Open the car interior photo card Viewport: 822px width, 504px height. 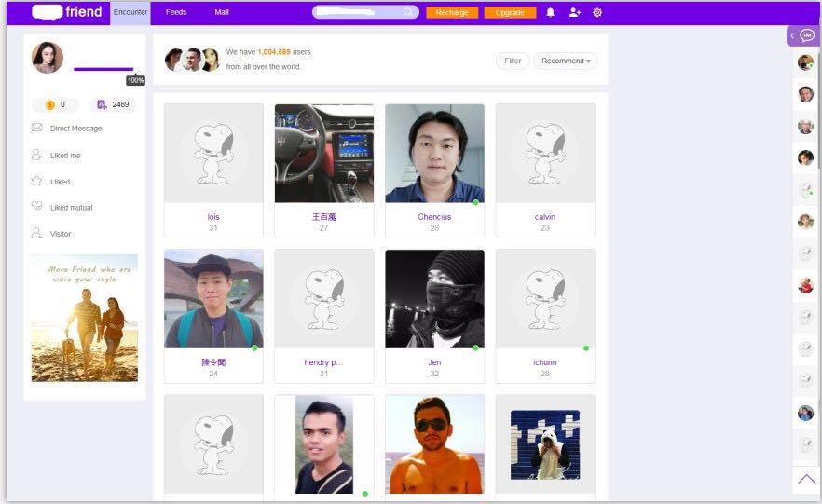(324, 153)
